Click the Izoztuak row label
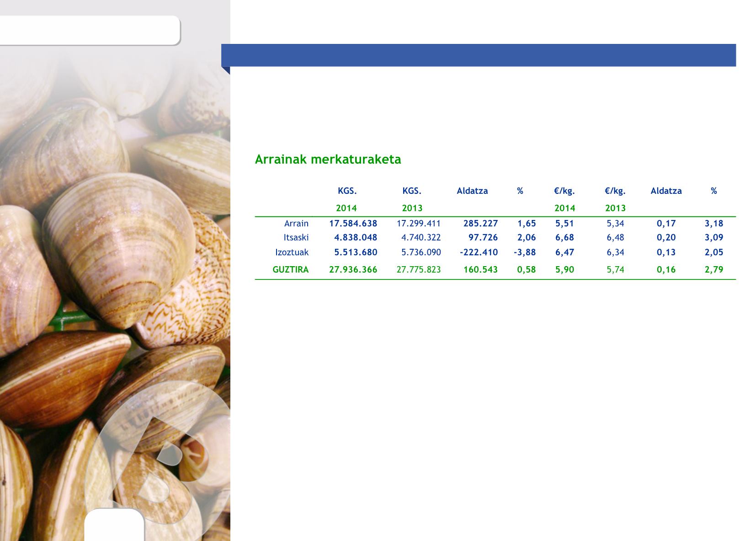 coord(292,252)
